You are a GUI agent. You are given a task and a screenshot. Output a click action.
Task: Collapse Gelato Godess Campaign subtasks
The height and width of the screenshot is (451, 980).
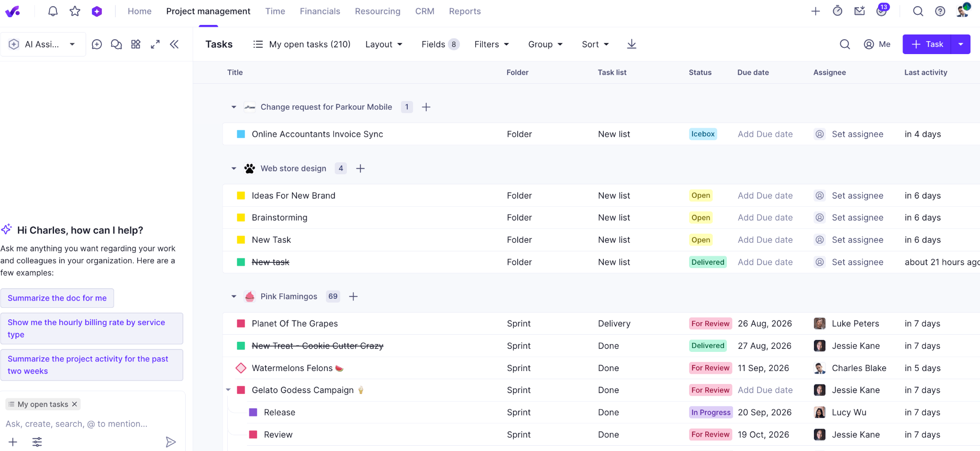point(228,390)
